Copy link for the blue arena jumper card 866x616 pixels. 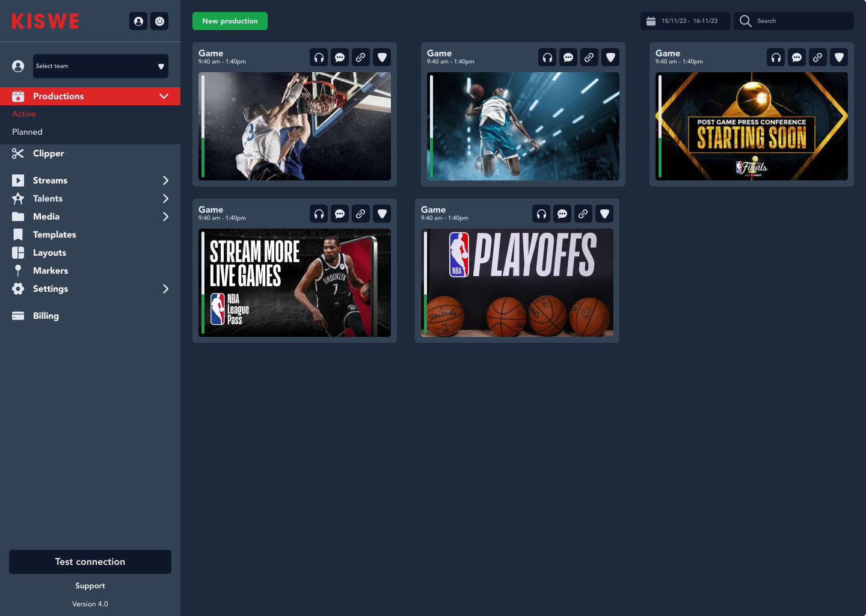click(x=589, y=57)
